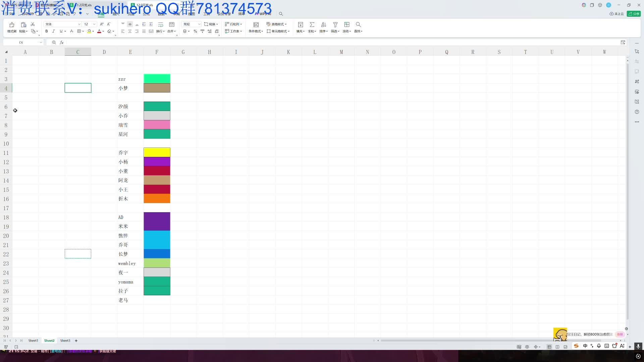Toggle strikethrough text formatting
The height and width of the screenshot is (362, 644).
pyautogui.click(x=71, y=31)
